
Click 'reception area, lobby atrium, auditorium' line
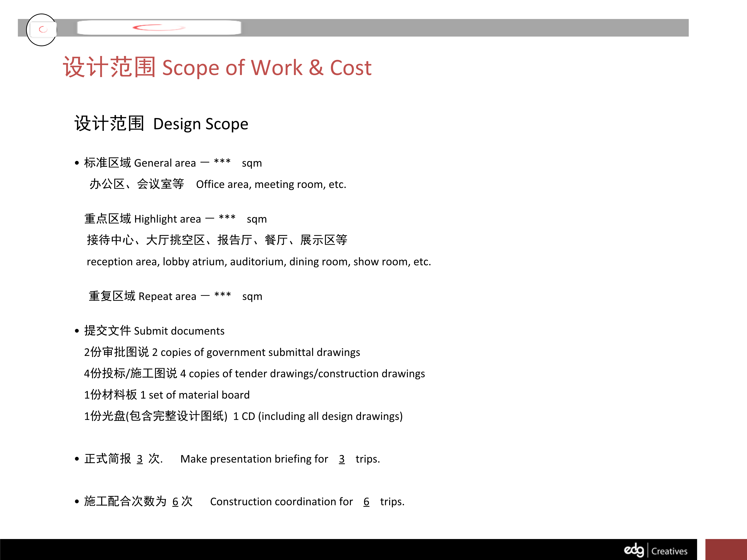259,262
